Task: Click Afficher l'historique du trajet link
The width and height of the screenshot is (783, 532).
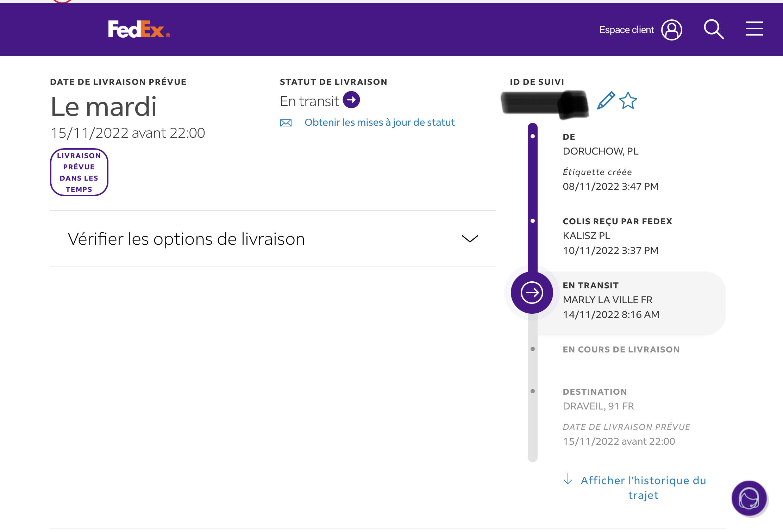Action: [643, 488]
